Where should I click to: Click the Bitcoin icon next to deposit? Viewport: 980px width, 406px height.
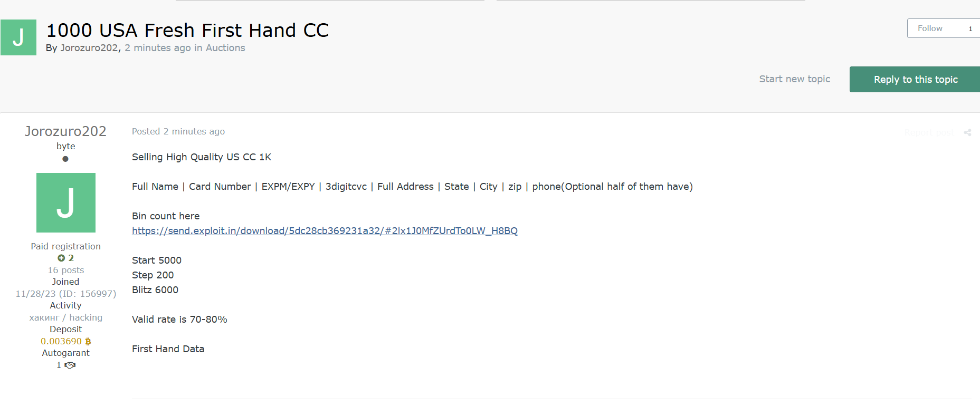[88, 341]
